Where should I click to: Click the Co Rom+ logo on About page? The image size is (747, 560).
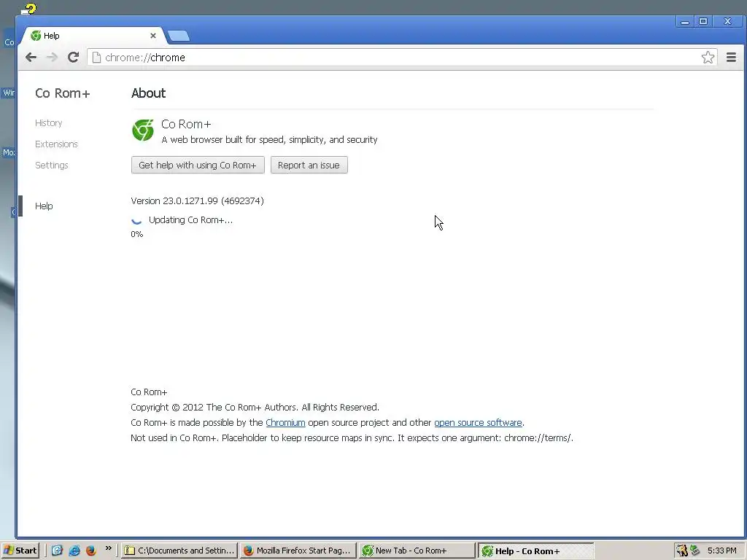tap(143, 131)
